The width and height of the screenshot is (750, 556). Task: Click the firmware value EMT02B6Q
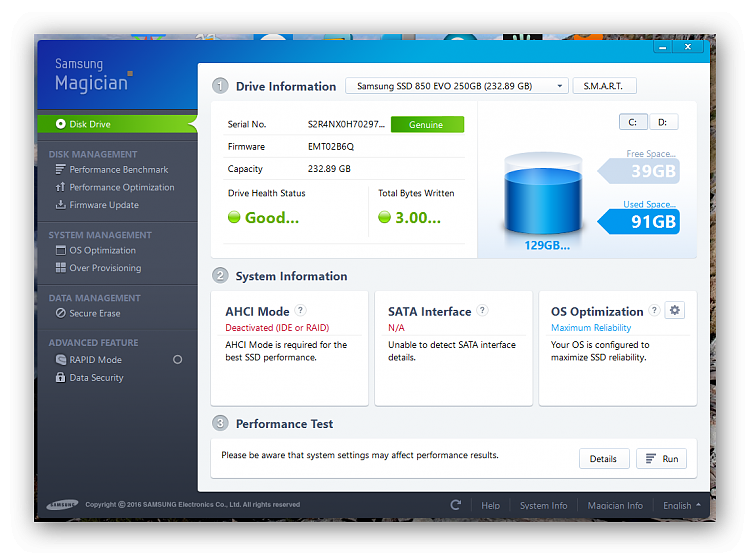point(331,146)
